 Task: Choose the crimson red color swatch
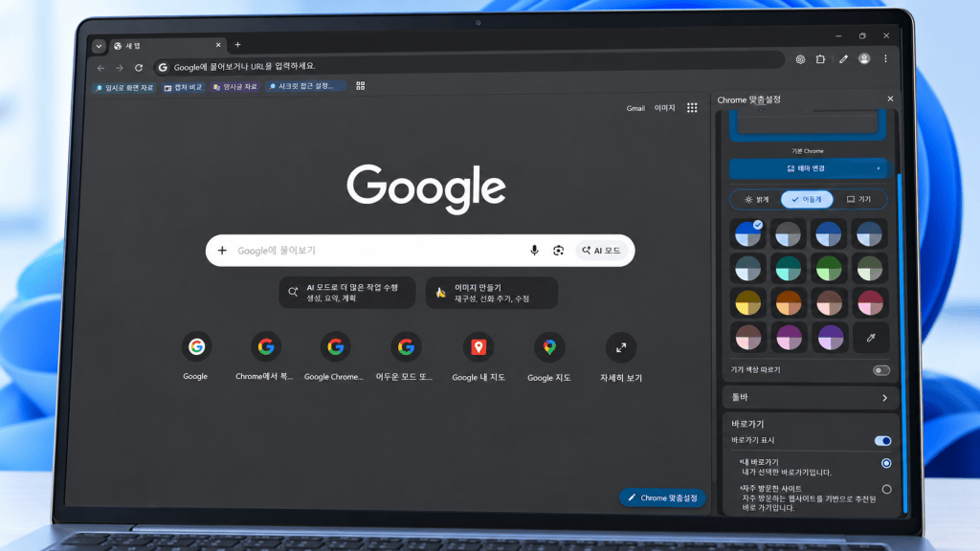pos(870,303)
